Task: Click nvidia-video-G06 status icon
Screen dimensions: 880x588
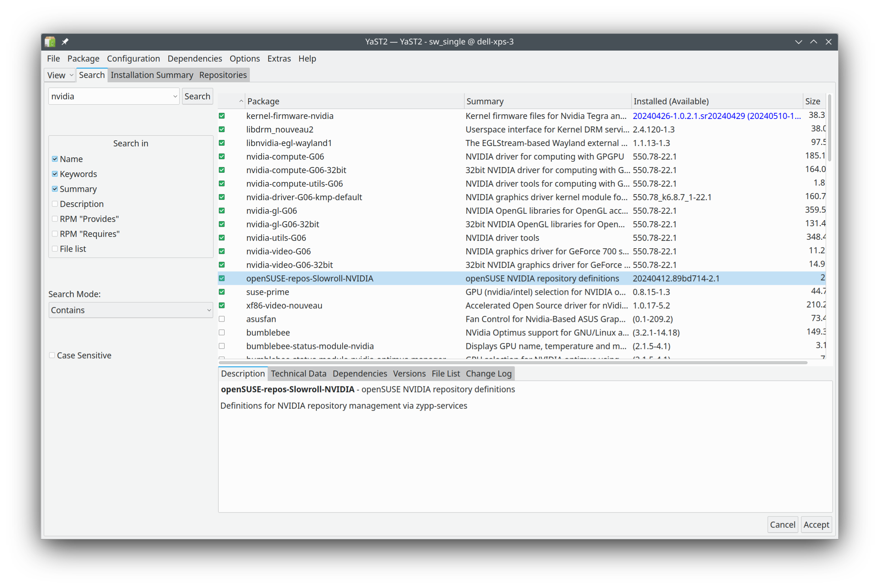Action: click(x=222, y=251)
